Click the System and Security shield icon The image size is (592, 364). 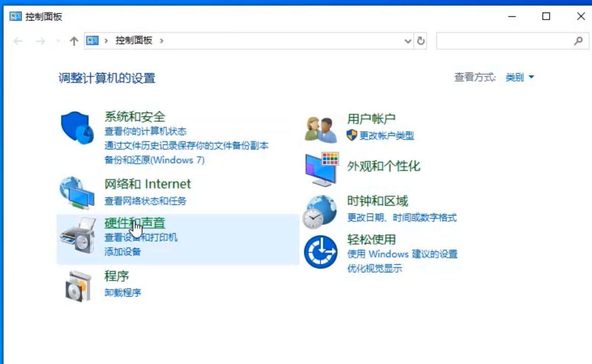tap(77, 128)
